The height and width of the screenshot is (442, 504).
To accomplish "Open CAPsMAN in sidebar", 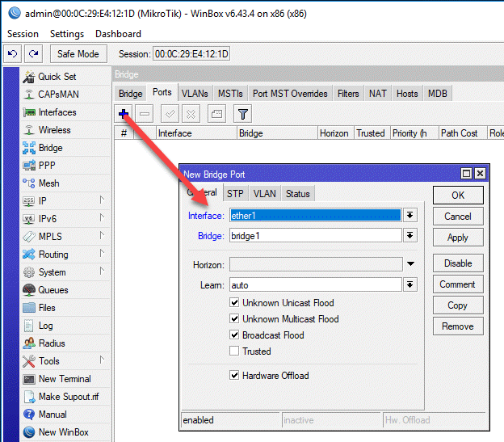I will pyautogui.click(x=66, y=95).
